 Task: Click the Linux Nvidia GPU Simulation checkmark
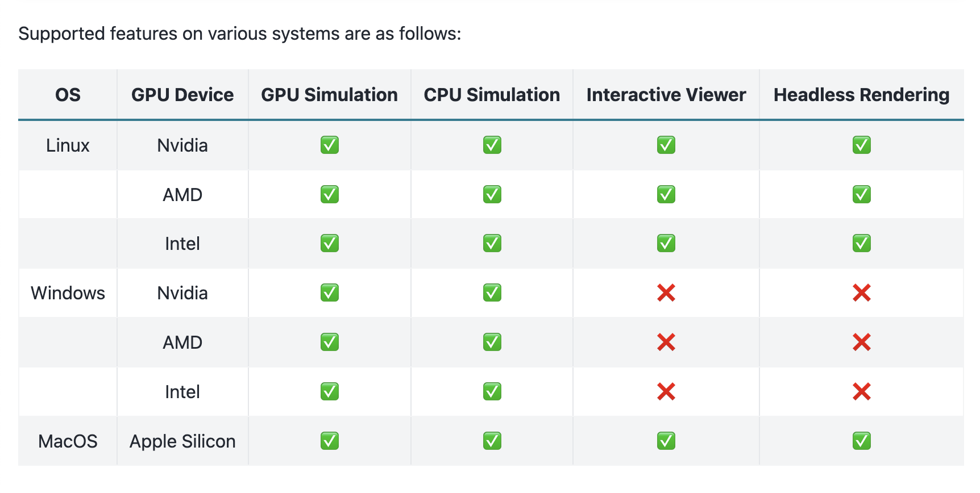tap(329, 145)
